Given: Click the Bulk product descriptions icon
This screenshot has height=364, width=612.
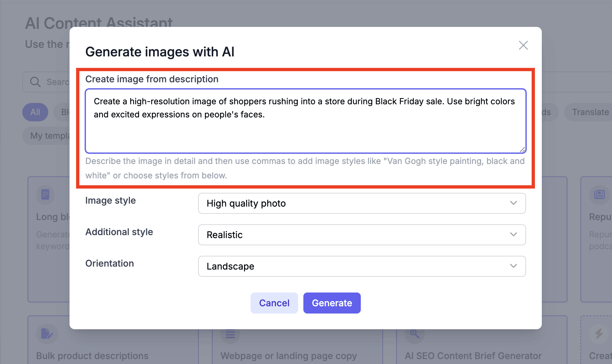Looking at the screenshot, I should (x=47, y=334).
